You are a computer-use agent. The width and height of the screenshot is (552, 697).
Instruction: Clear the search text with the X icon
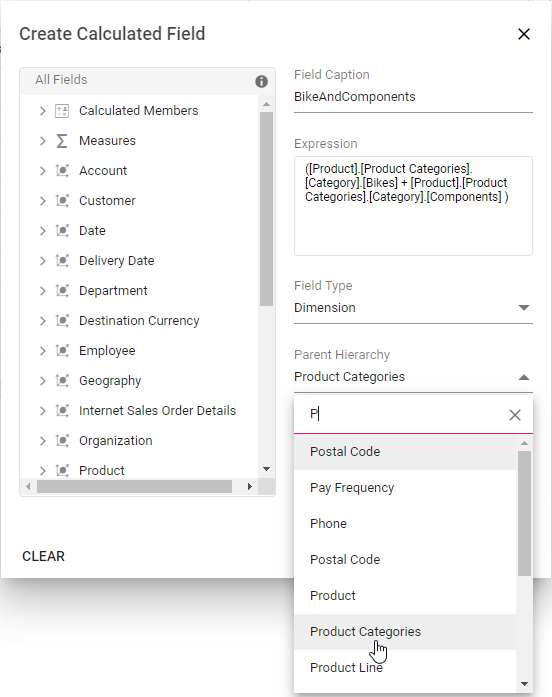click(x=515, y=415)
